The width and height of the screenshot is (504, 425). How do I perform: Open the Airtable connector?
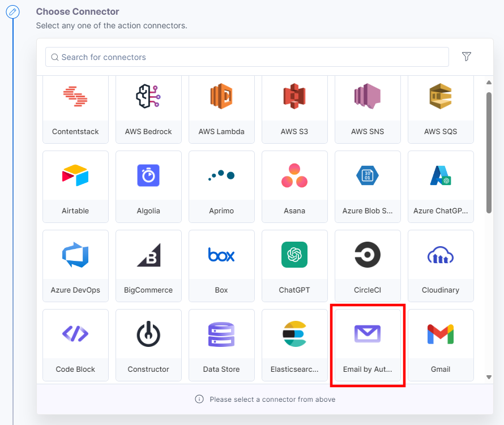(75, 187)
